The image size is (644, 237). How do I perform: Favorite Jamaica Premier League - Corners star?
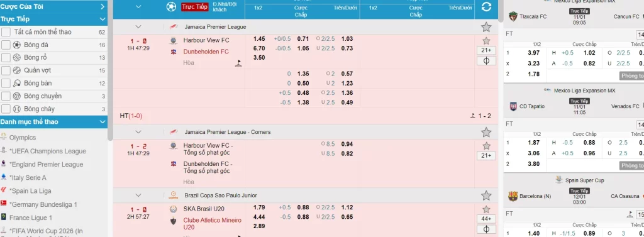[486, 132]
